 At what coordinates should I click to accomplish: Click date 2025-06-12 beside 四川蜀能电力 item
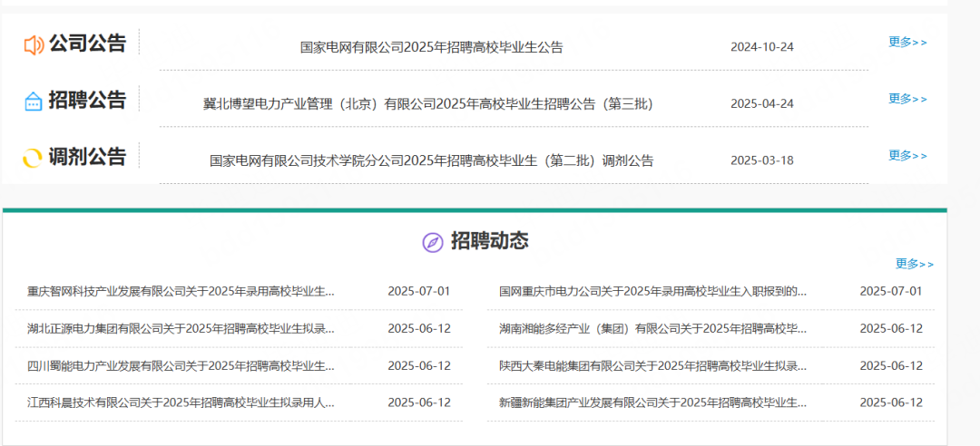pyautogui.click(x=418, y=365)
